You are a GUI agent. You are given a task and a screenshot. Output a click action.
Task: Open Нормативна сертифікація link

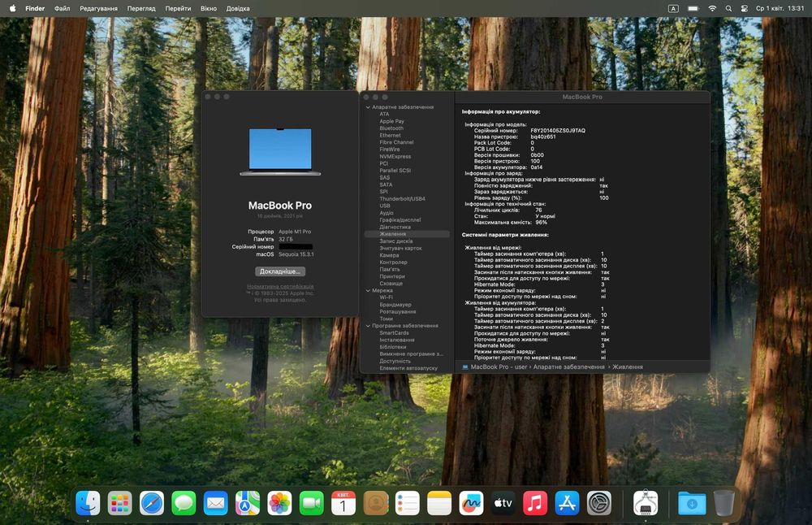(x=280, y=286)
